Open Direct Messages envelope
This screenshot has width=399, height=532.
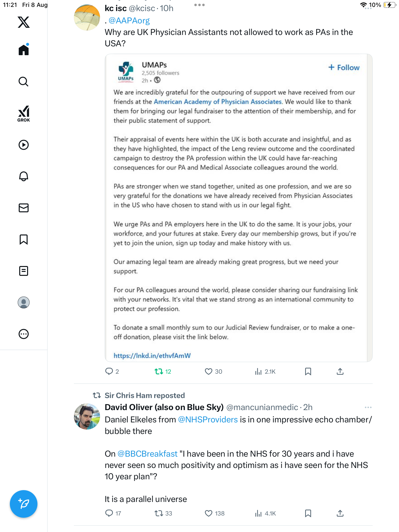pos(24,208)
